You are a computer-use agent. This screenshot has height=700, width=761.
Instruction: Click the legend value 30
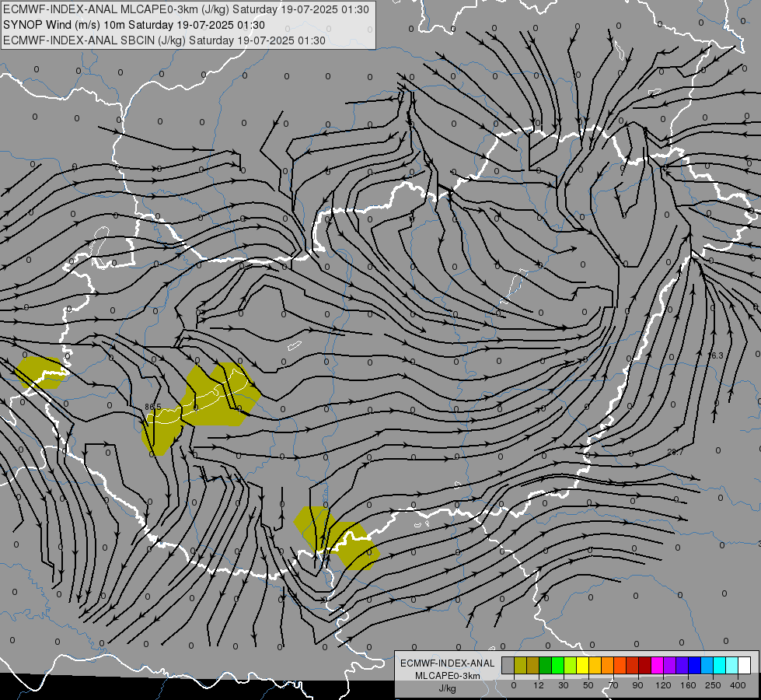click(x=564, y=685)
